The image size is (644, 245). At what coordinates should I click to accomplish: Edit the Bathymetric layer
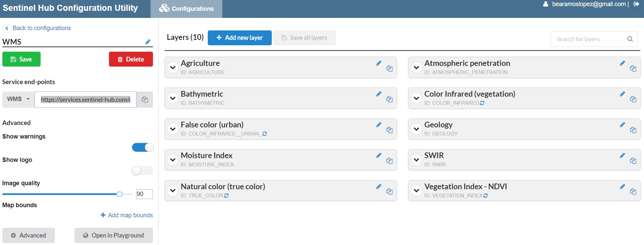[x=379, y=94]
